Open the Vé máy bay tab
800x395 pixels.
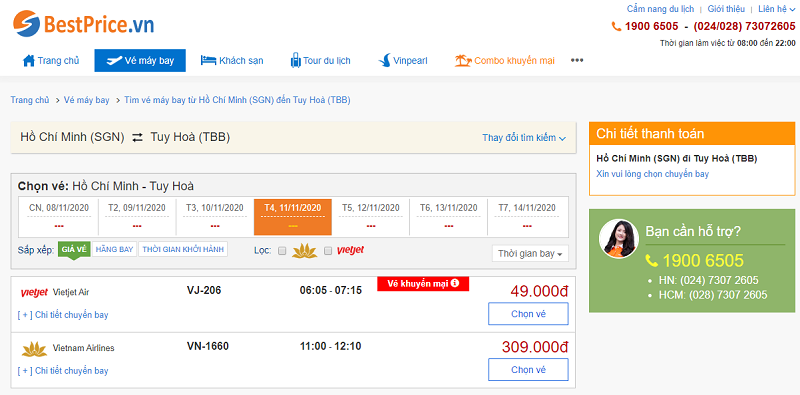coord(140,61)
